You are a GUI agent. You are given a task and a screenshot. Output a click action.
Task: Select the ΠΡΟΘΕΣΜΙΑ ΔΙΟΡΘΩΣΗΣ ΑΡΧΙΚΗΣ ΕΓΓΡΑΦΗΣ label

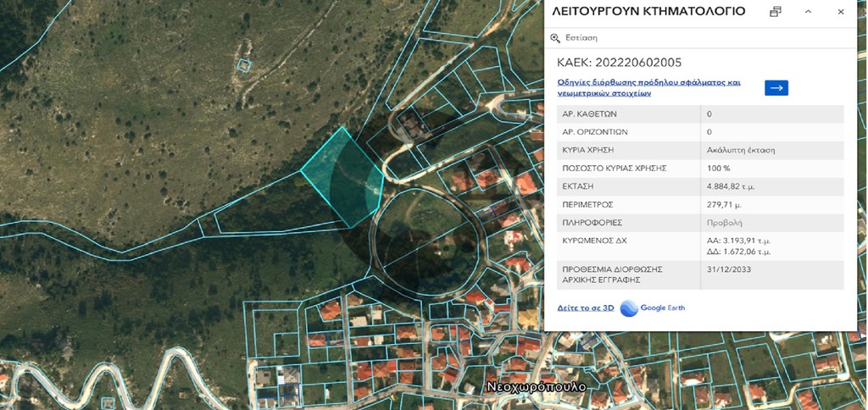tap(612, 274)
